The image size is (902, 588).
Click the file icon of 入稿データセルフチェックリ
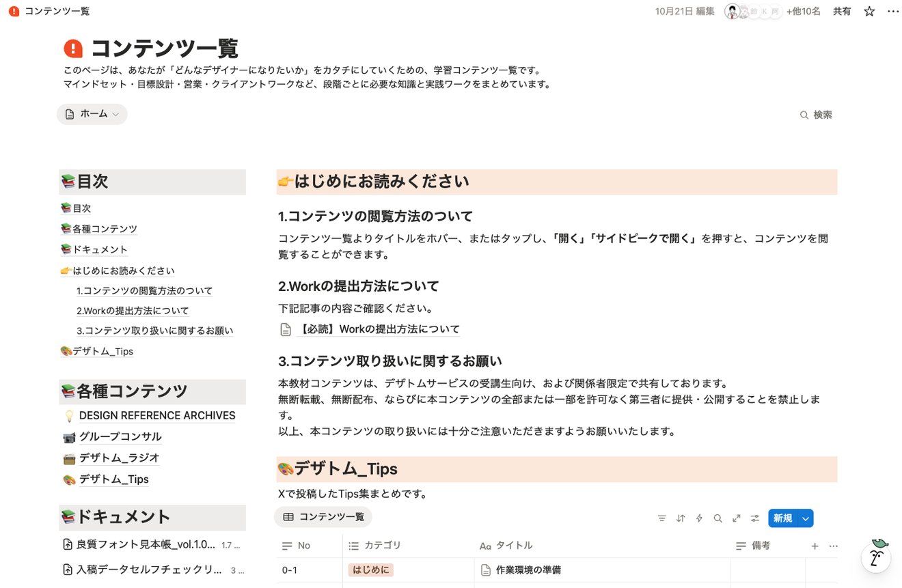coord(68,570)
